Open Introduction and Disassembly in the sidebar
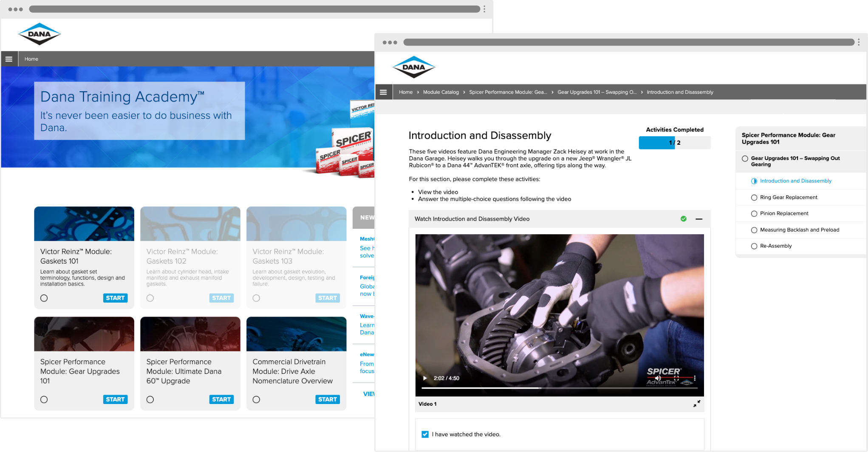The width and height of the screenshot is (868, 452). [796, 181]
